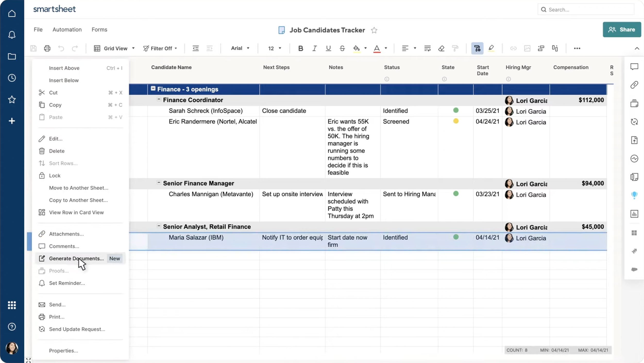Open Grid View dropdown selector
This screenshot has height=363, width=644.
(x=114, y=48)
